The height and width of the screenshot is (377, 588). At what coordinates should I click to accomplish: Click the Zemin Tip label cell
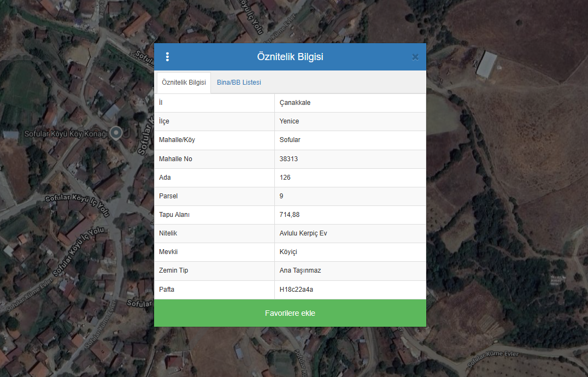click(x=174, y=270)
